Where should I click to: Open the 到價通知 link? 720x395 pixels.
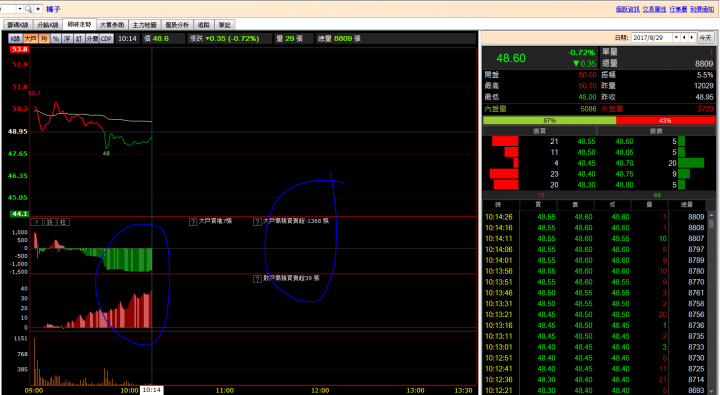point(702,9)
